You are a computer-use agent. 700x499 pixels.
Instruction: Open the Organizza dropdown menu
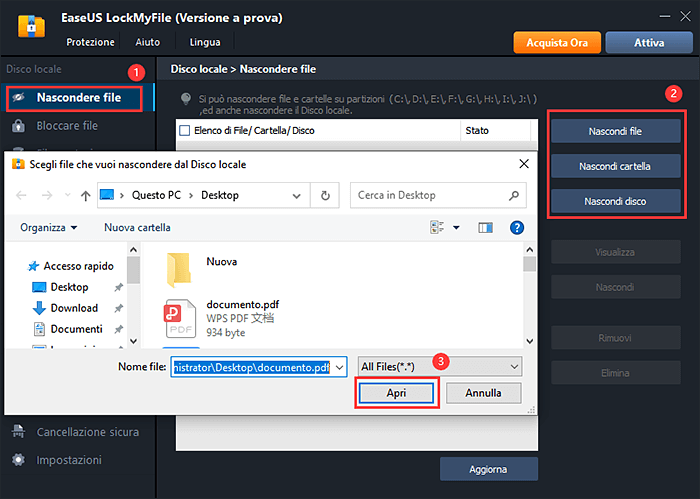coord(49,228)
